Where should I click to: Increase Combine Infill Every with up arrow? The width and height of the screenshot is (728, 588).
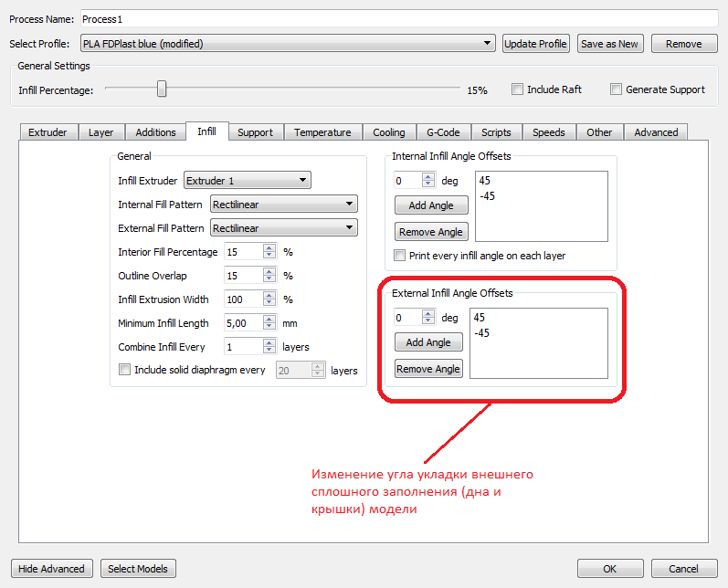(269, 342)
